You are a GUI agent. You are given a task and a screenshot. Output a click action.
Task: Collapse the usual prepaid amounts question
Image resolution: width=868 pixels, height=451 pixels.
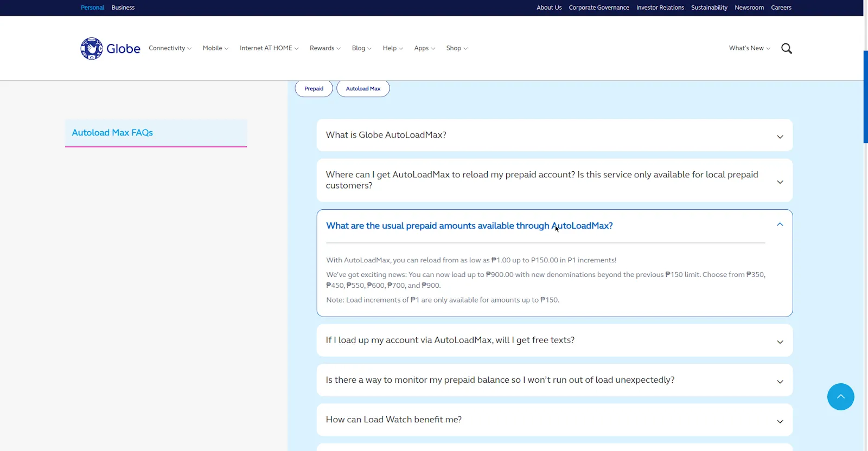click(x=554, y=225)
